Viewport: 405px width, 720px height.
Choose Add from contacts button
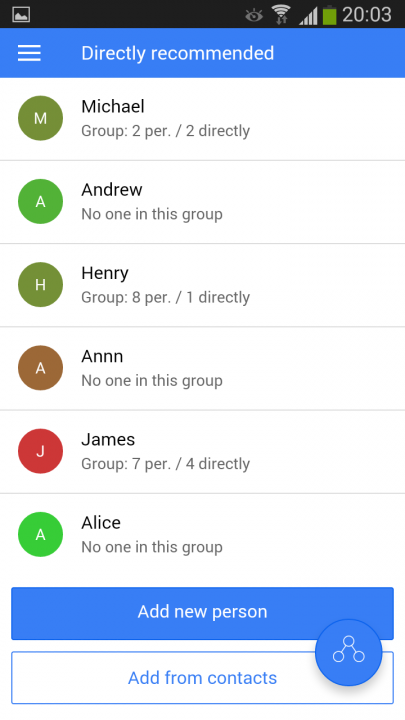pos(202,678)
